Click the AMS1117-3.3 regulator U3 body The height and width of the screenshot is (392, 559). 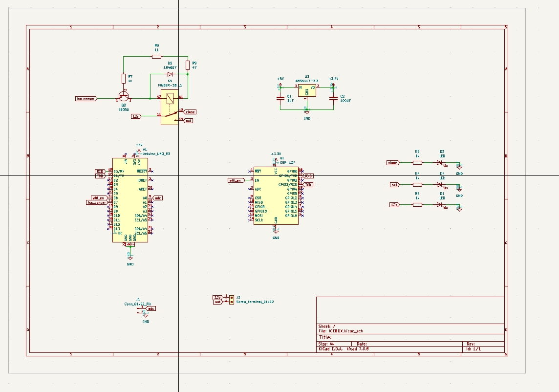307,90
